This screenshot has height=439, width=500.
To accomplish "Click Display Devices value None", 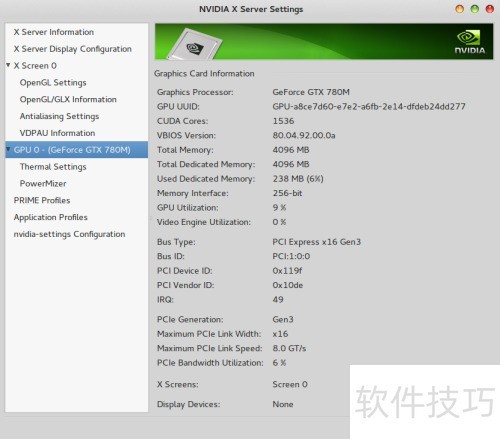I will (283, 404).
